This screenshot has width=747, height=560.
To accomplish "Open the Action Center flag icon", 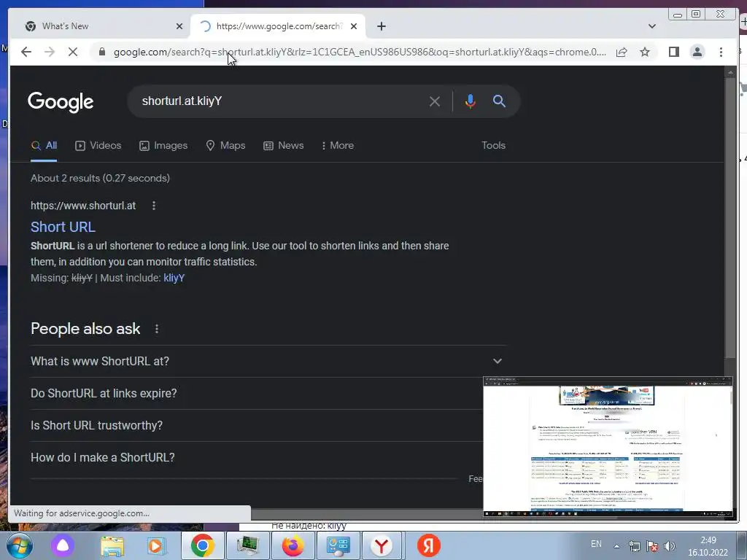I will coord(652,546).
